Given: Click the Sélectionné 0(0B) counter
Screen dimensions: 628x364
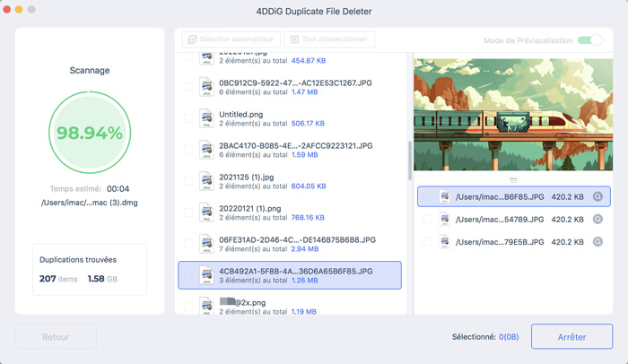Looking at the screenshot, I should [x=485, y=337].
